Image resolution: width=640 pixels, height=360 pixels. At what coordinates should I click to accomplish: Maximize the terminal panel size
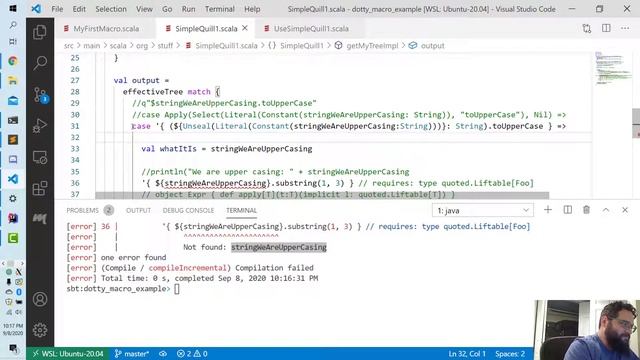click(606, 210)
